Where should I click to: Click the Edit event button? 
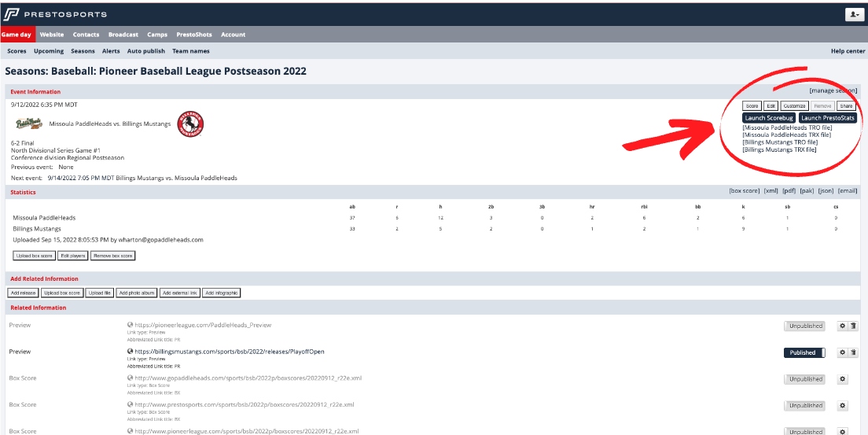(x=771, y=106)
